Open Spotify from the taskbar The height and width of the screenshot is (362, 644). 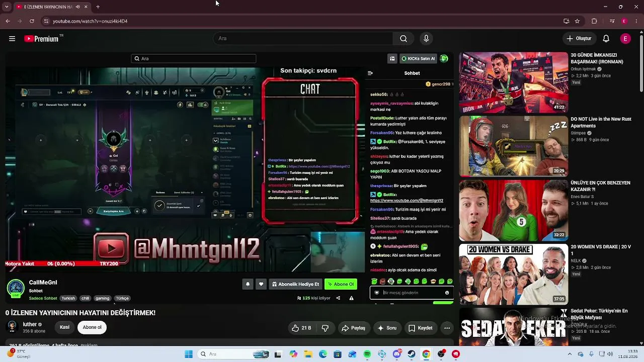click(367, 354)
